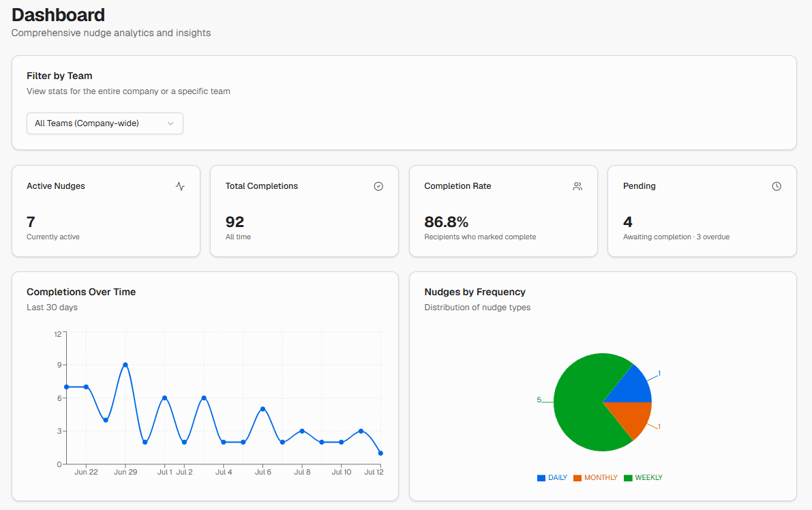The width and height of the screenshot is (812, 510).
Task: Click the 'Currently active' caption
Action: coord(53,237)
